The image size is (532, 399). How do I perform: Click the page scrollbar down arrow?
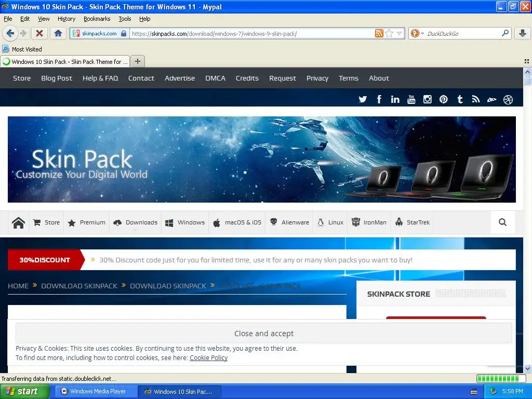click(x=527, y=368)
